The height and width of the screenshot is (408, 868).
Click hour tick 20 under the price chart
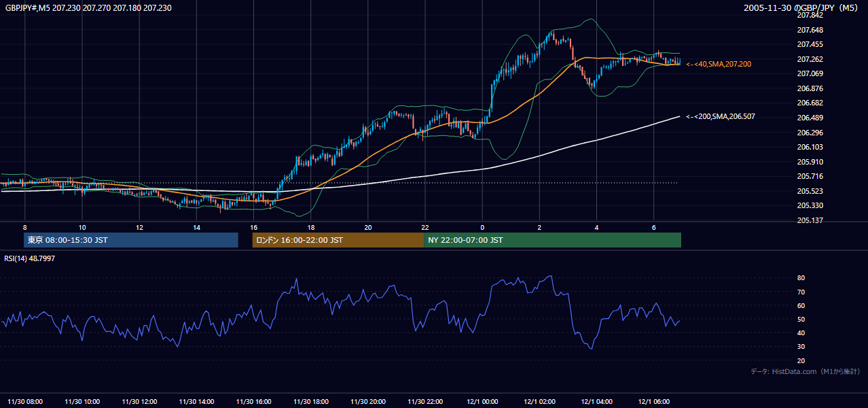point(368,227)
